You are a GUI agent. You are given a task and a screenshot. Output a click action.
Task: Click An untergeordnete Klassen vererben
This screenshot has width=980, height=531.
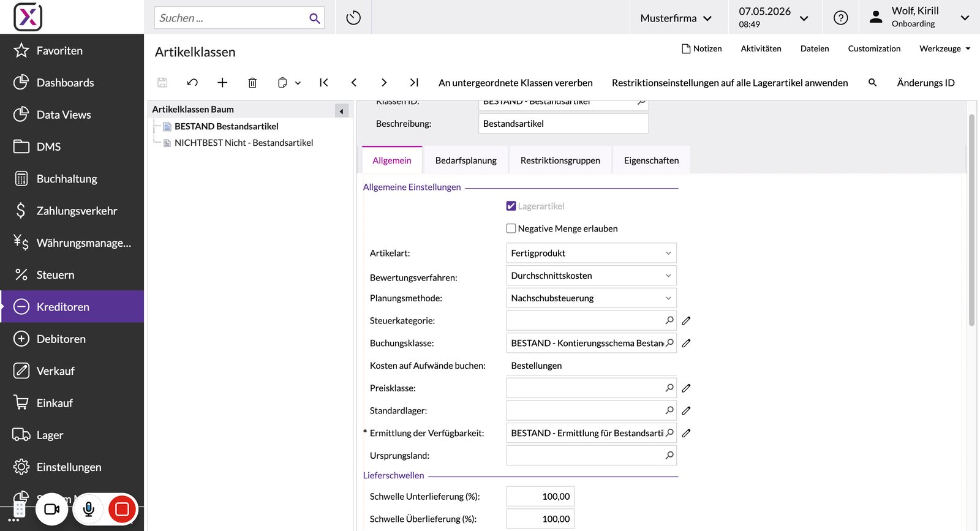[x=516, y=83]
